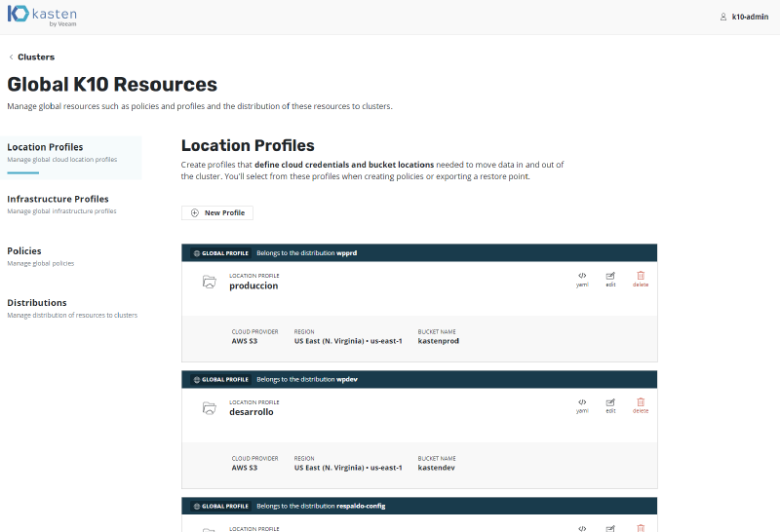
Task: Click the wpprd distribution name
Action: click(x=347, y=253)
